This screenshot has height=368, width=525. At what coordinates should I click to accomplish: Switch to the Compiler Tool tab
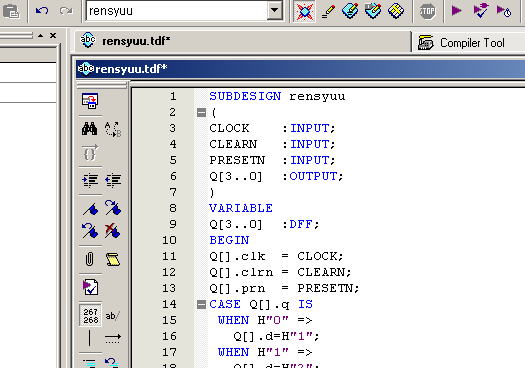tap(462, 43)
